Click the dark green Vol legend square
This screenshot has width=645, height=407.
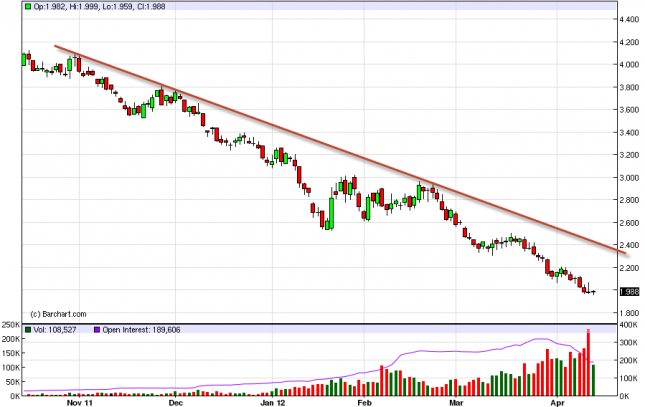pos(28,330)
